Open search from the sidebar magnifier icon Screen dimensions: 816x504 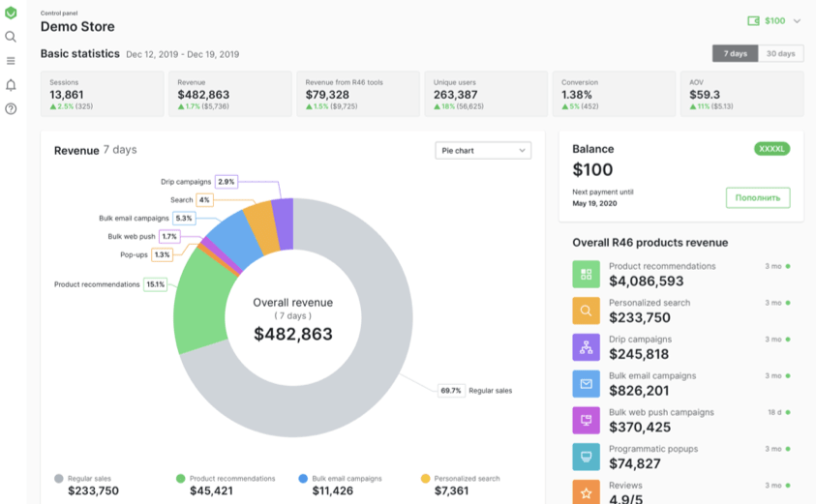pos(11,37)
